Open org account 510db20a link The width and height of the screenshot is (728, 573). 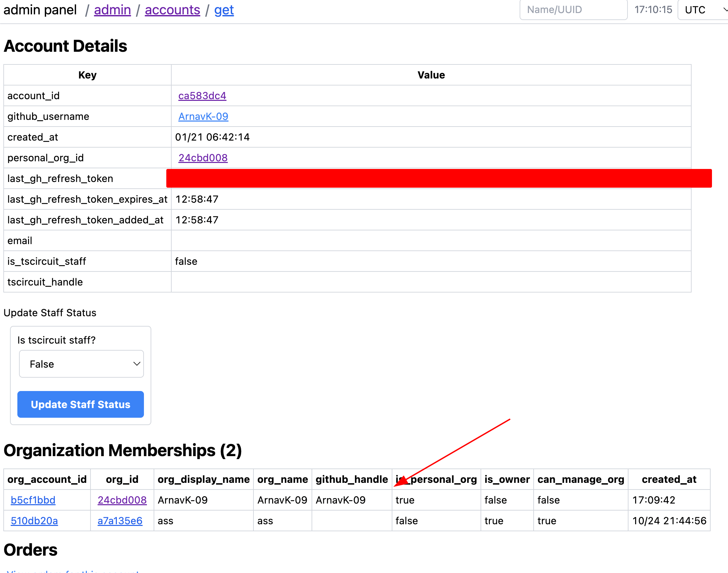[34, 521]
